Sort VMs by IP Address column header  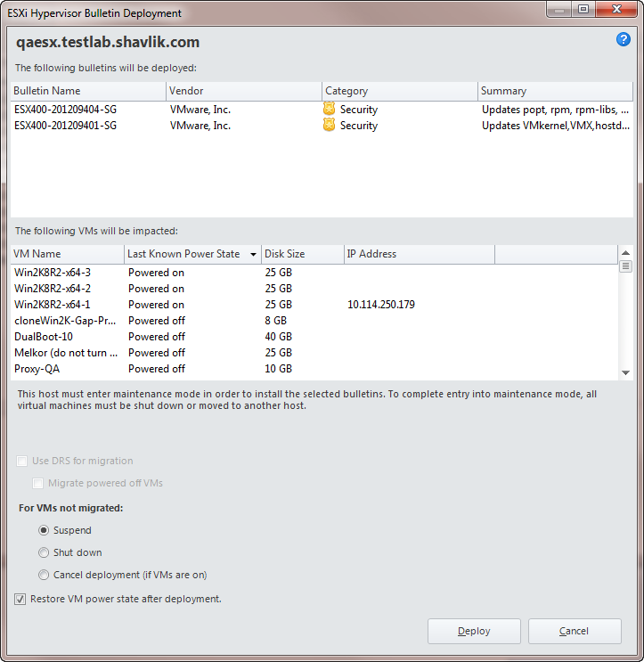(420, 254)
